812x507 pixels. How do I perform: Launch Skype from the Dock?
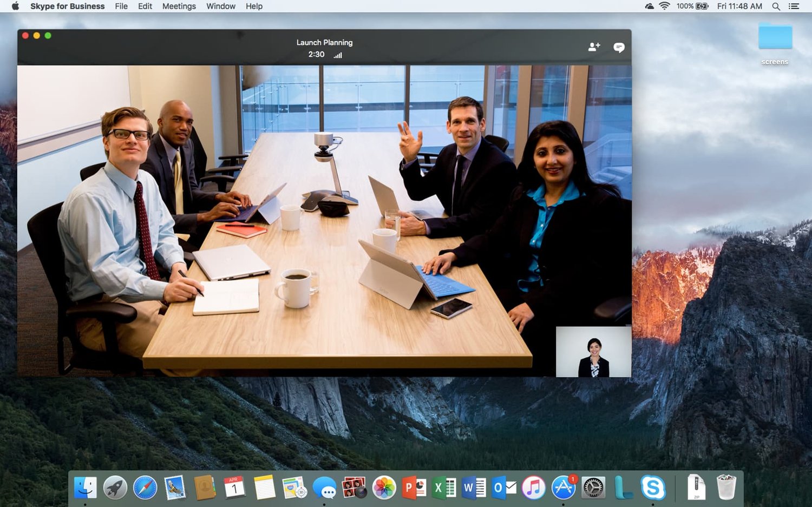[x=653, y=488]
